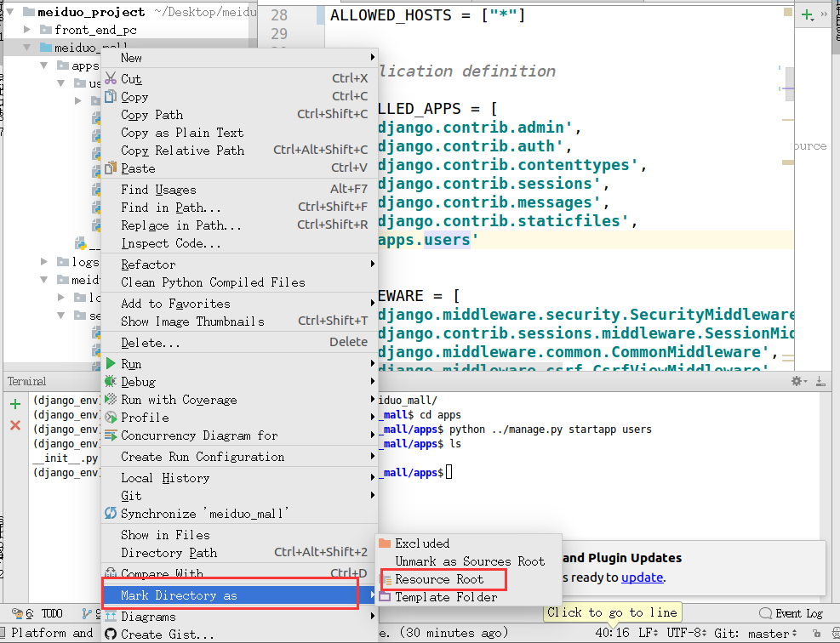This screenshot has height=643, width=840.
Task: Click the Synchronize refresh icon
Action: [x=111, y=513]
